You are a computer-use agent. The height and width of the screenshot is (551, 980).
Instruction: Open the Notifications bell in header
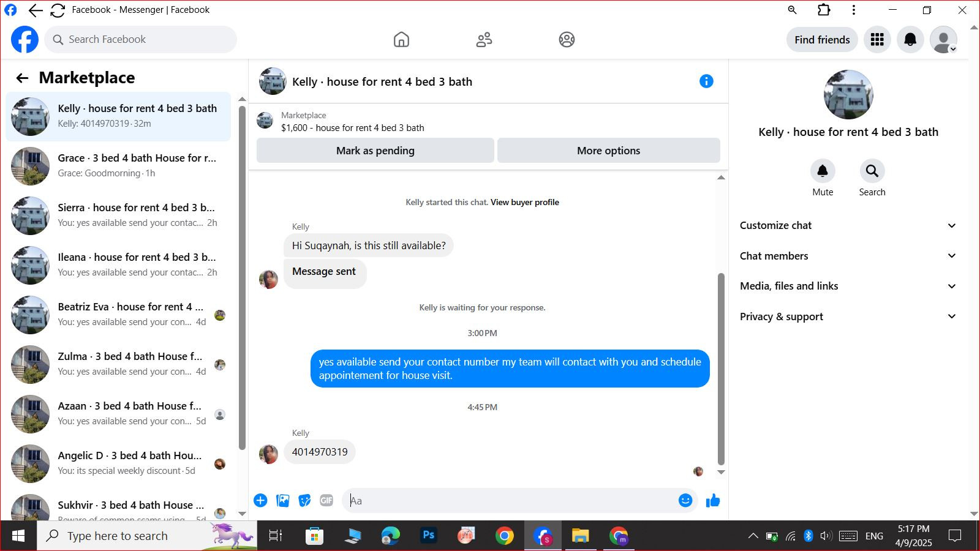(x=910, y=40)
